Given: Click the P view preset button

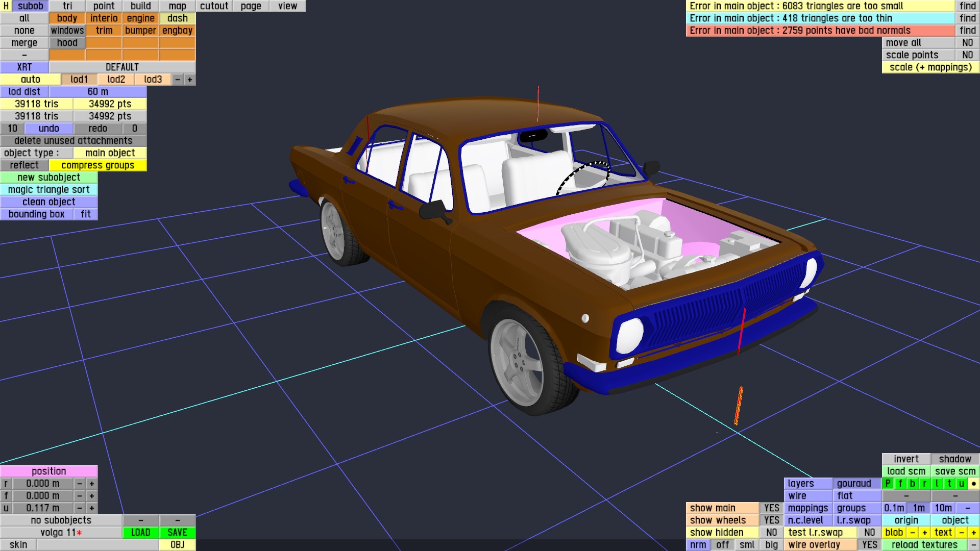Looking at the screenshot, I should [888, 483].
